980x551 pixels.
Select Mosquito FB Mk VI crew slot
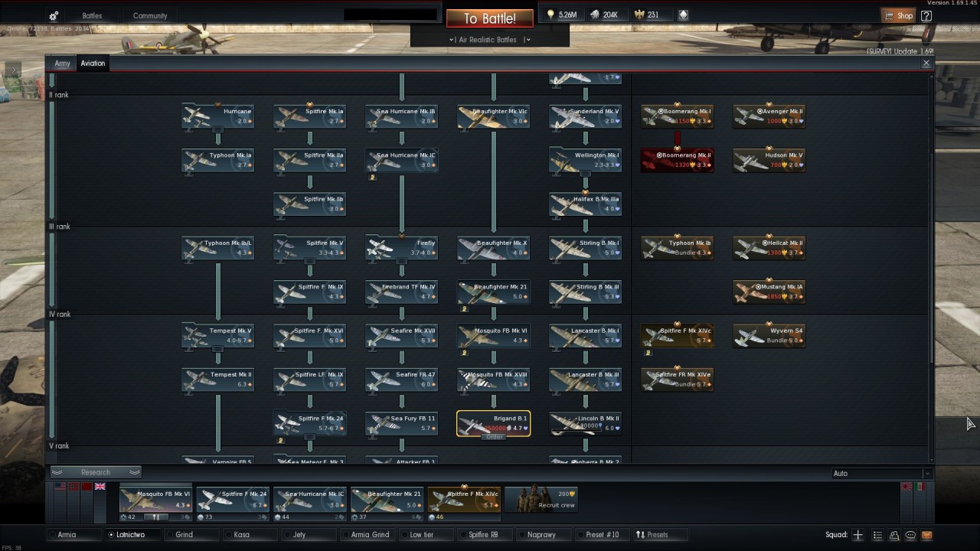click(x=155, y=502)
